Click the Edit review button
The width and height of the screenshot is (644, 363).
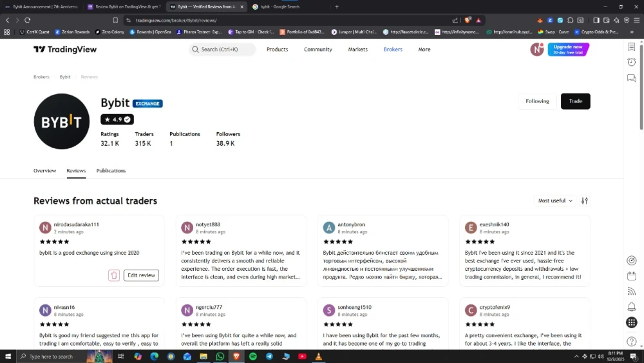[141, 275]
